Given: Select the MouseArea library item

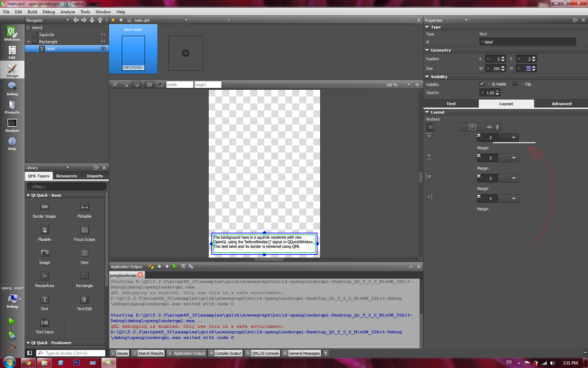Looking at the screenshot, I should tap(44, 280).
